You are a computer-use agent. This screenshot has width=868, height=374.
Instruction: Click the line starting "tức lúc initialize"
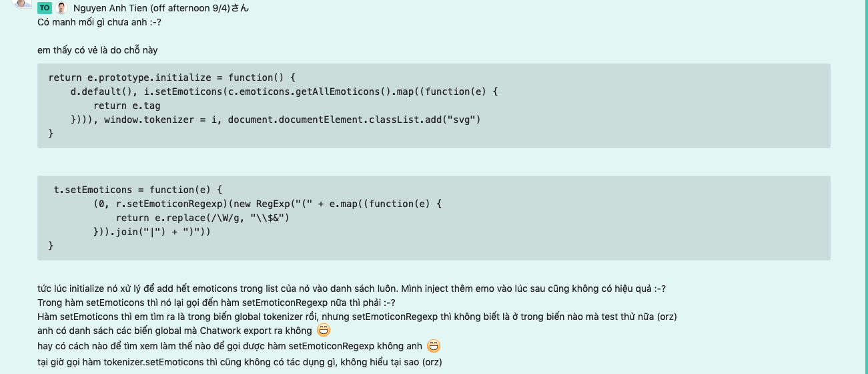pyautogui.click(x=351, y=289)
